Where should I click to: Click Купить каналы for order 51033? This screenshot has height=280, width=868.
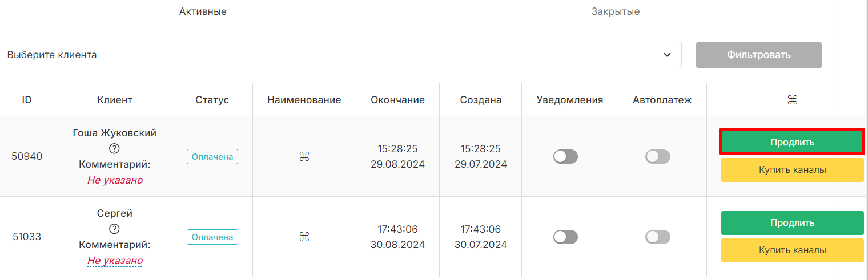[792, 250]
